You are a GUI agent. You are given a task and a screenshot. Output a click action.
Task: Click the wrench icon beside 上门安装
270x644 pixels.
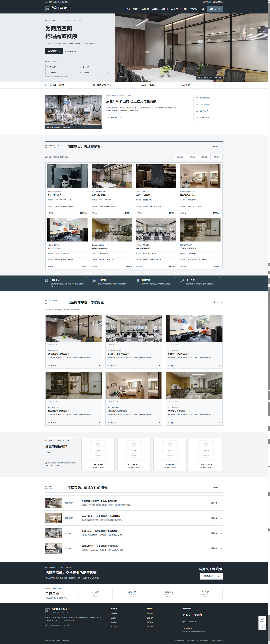(183, 281)
